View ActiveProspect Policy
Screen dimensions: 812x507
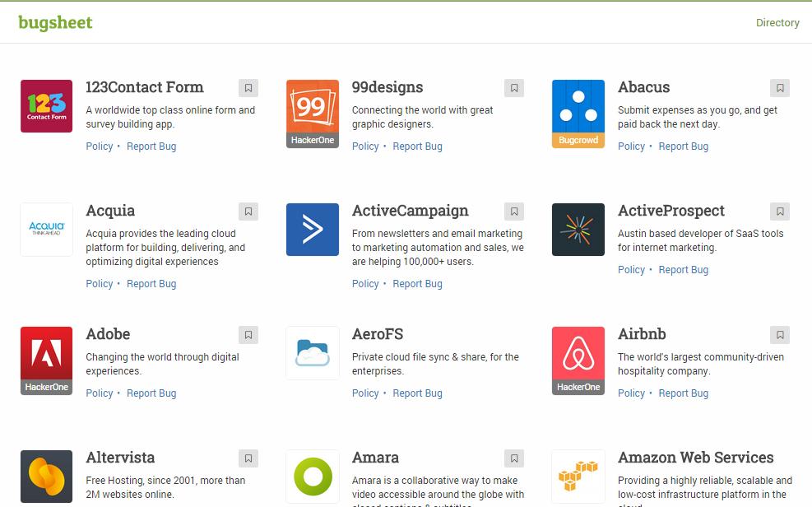coord(631,270)
